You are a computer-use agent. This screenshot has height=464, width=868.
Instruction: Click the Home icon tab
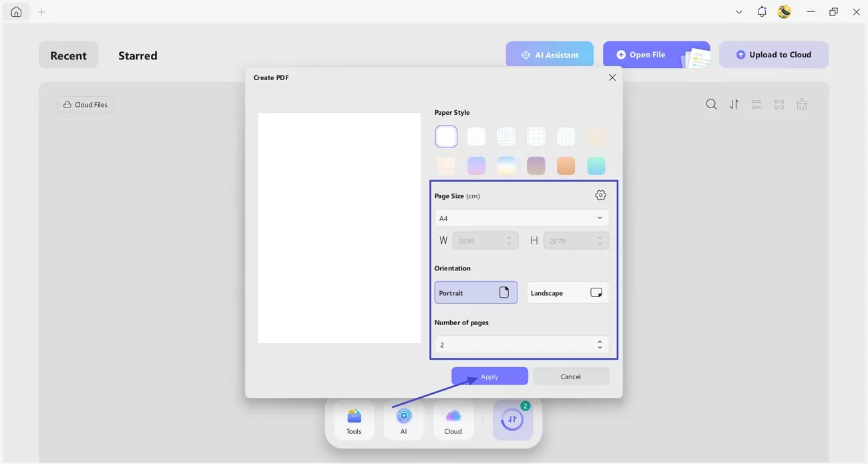click(x=16, y=12)
